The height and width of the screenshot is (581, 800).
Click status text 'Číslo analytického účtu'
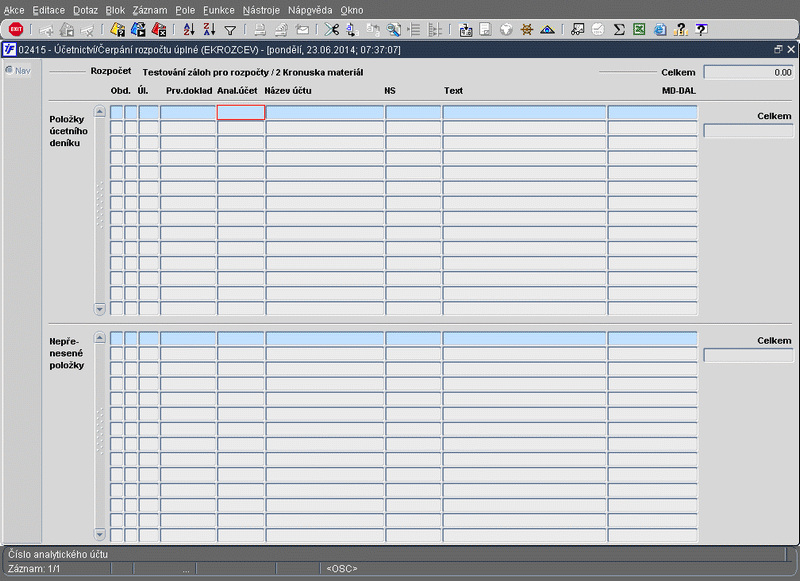click(x=58, y=554)
